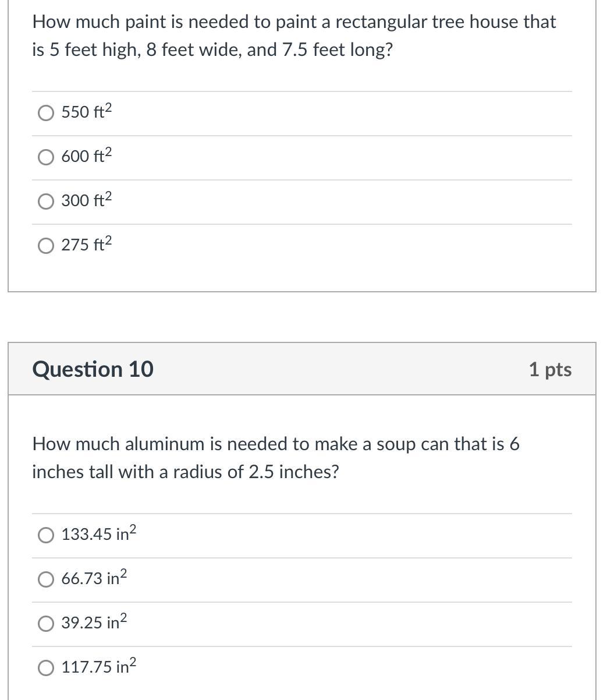The height and width of the screenshot is (700, 607).
Task: Click the "133.45 in²" answer label text
Action: [98, 534]
